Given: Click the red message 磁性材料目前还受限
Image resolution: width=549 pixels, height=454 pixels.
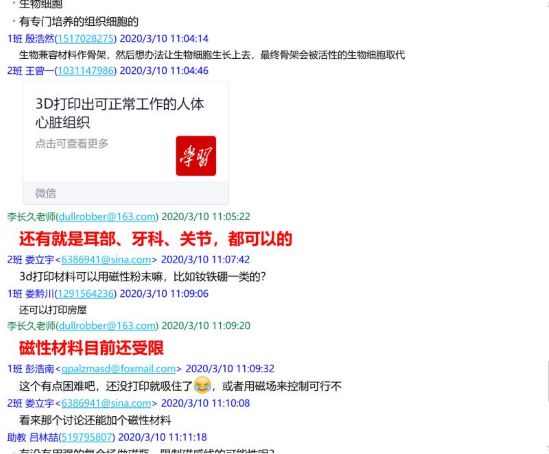Looking at the screenshot, I should coord(91,348).
